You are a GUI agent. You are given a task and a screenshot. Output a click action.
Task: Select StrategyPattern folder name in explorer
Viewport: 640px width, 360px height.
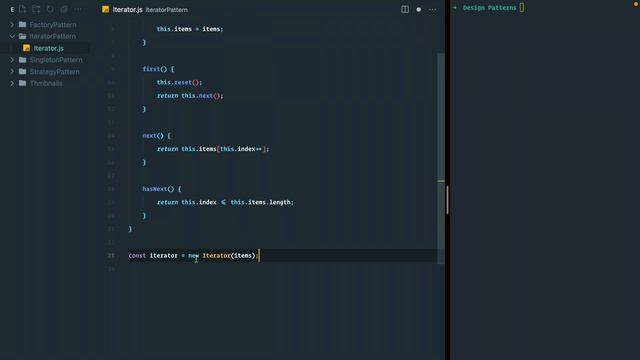55,71
